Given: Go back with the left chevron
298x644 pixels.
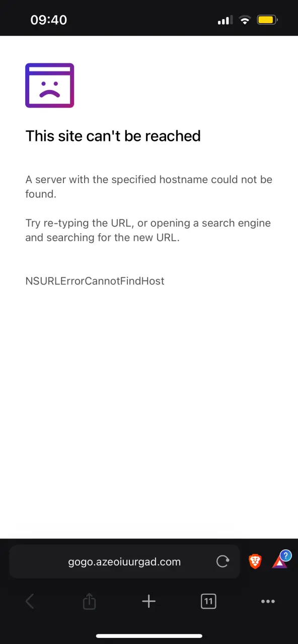Looking at the screenshot, I should (30, 601).
